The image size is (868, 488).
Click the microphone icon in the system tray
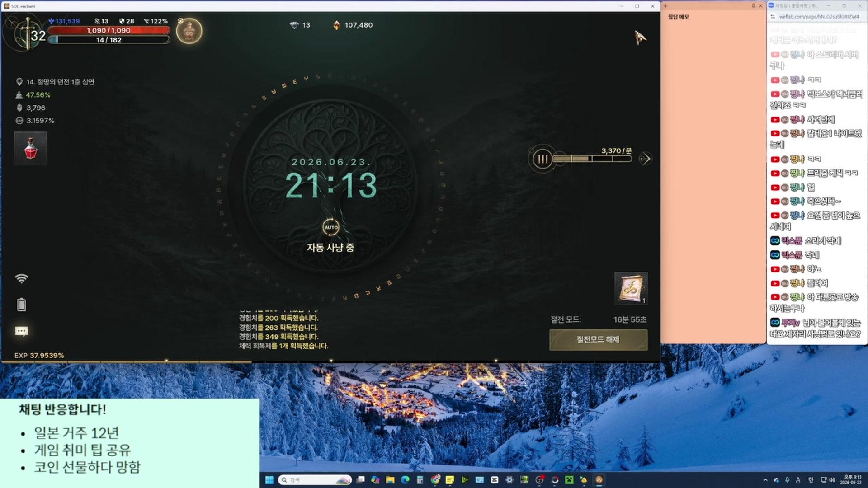(787, 480)
